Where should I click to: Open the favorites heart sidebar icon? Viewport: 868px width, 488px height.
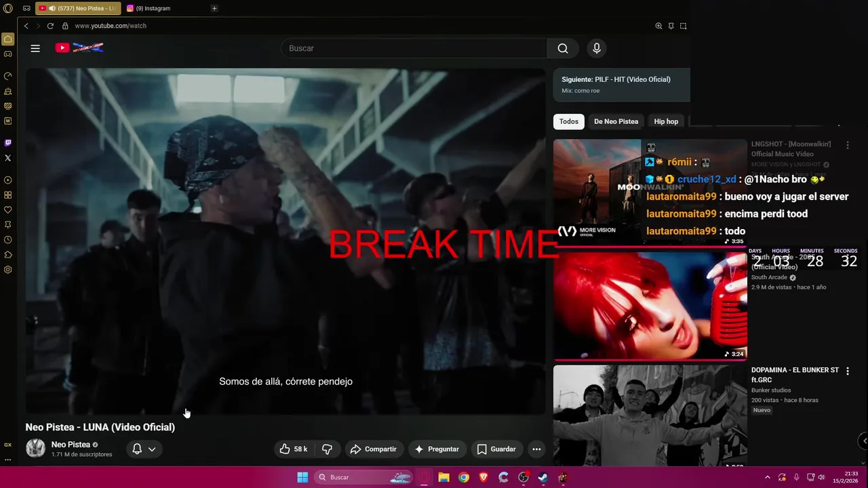click(7, 209)
